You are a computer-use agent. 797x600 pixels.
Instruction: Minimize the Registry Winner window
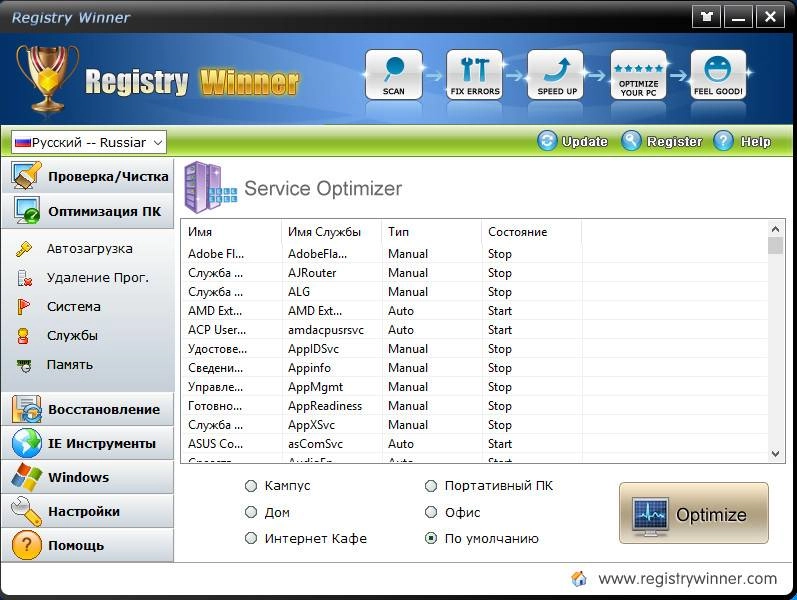tap(739, 17)
